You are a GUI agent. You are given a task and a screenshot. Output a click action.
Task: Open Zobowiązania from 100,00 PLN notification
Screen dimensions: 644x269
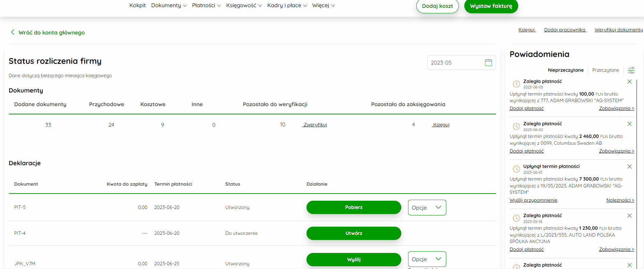tap(616, 108)
